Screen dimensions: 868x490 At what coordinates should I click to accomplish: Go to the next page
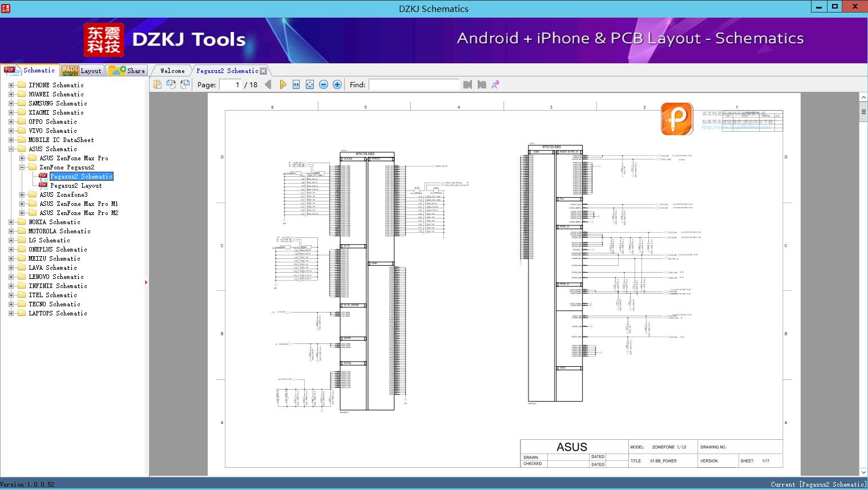coord(283,84)
